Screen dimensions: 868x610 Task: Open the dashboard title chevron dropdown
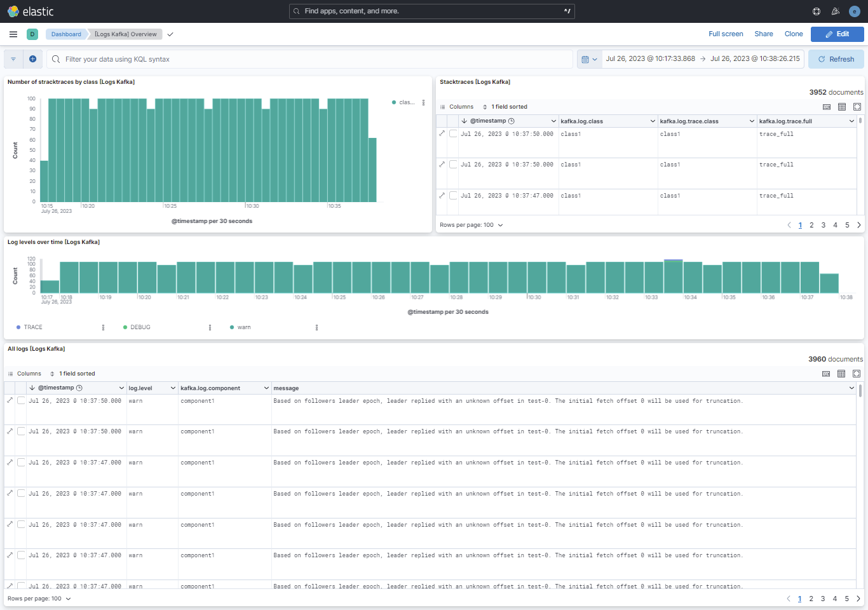point(170,34)
